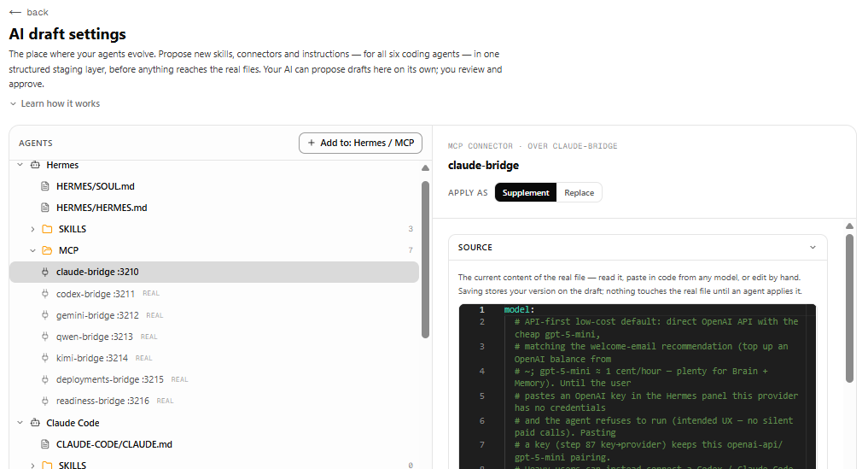Screen dimensions: 868x469
Task: Select the kimi-bridge :3214 connector
Action: pyautogui.click(x=92, y=358)
